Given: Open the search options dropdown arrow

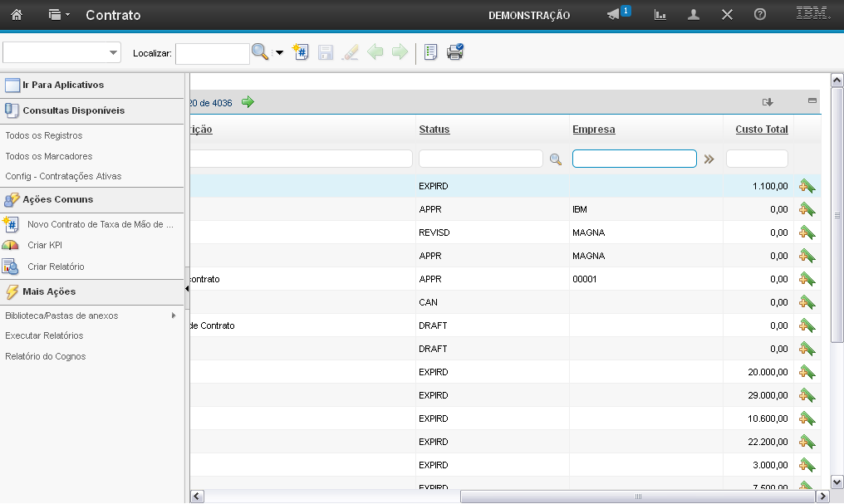Looking at the screenshot, I should point(279,53).
